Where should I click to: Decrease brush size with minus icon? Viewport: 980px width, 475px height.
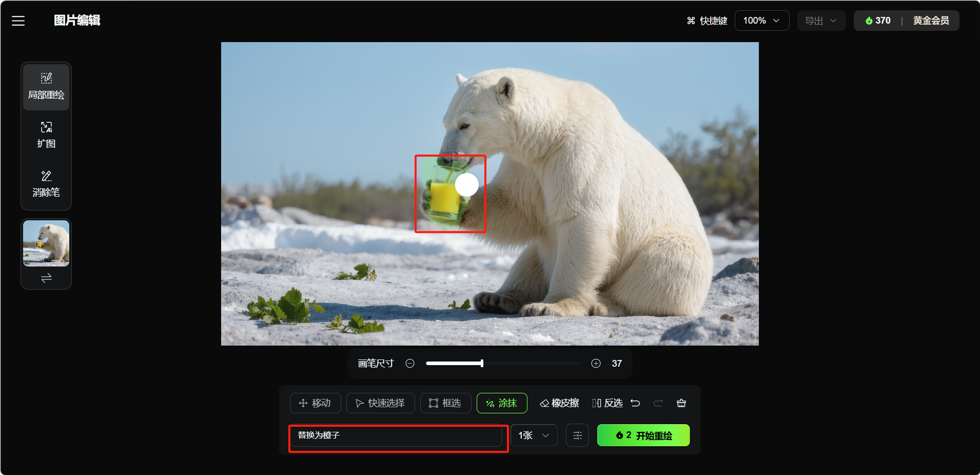point(410,364)
